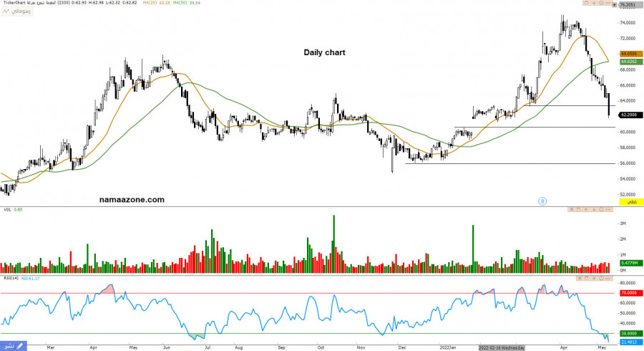Click the blue button in bottom-left corner
Image resolution: width=644 pixels, height=351 pixels.
coord(14,345)
